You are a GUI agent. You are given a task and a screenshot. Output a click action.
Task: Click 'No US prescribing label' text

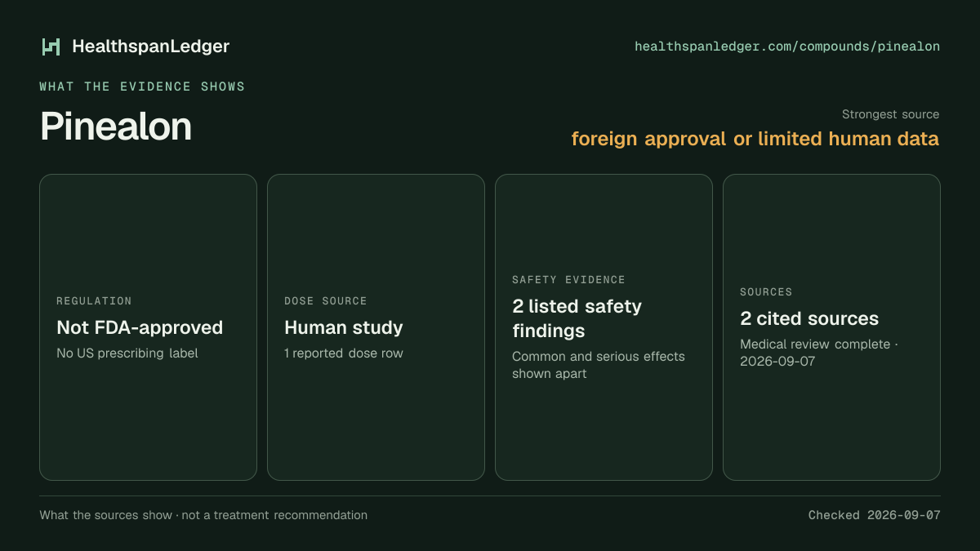click(127, 353)
